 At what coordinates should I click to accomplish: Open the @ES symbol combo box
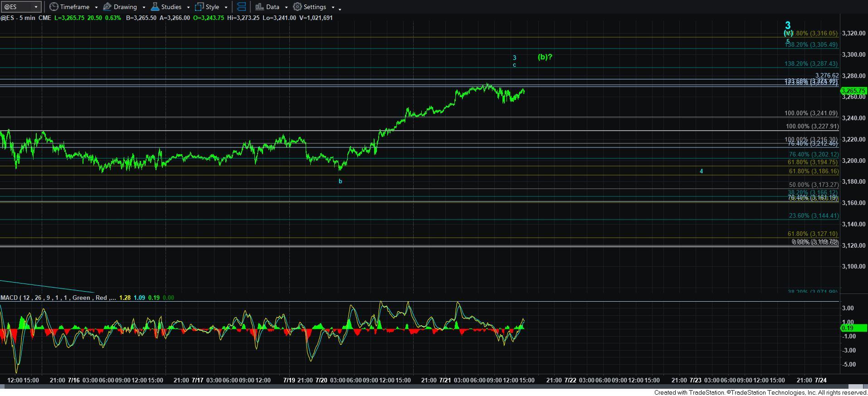click(21, 7)
